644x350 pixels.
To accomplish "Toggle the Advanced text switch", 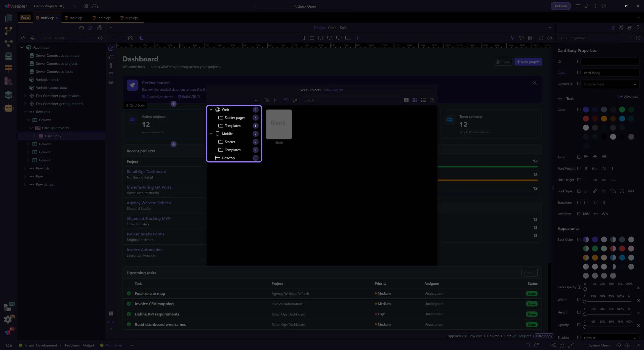I will coord(620,96).
